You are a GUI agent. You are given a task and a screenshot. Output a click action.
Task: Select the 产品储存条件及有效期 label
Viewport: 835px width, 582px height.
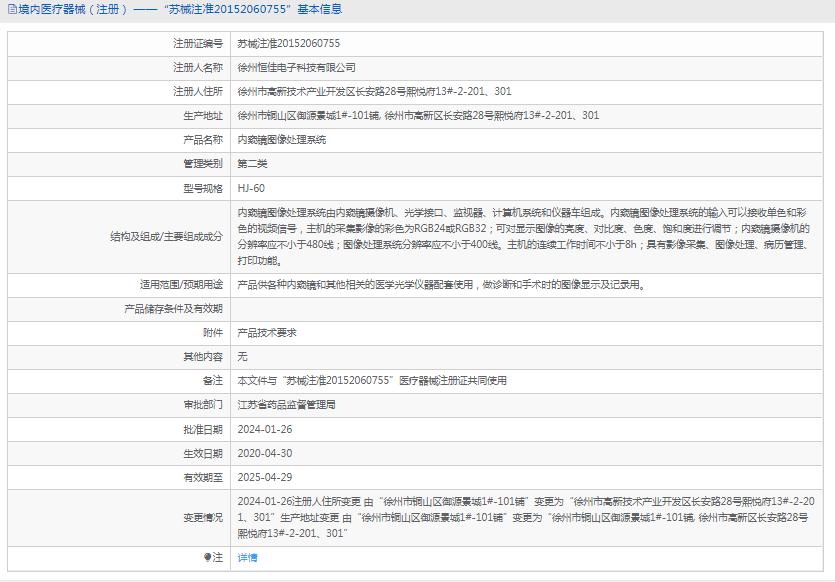click(x=174, y=309)
